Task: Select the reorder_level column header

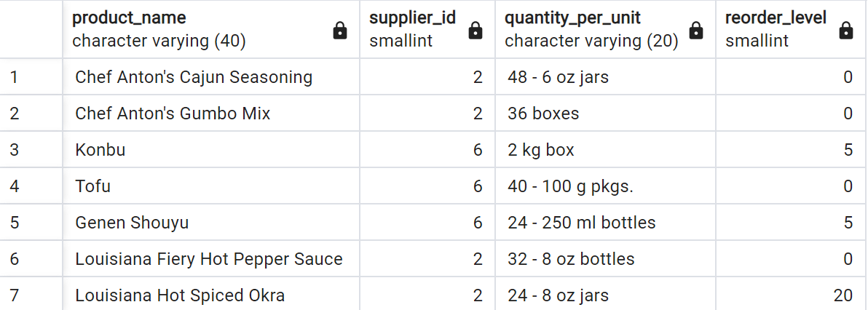Action: coord(792,29)
